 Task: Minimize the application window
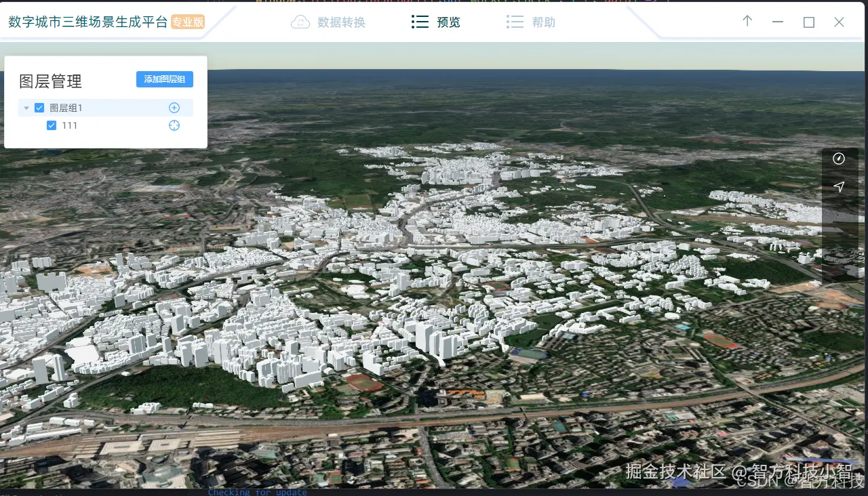click(778, 22)
